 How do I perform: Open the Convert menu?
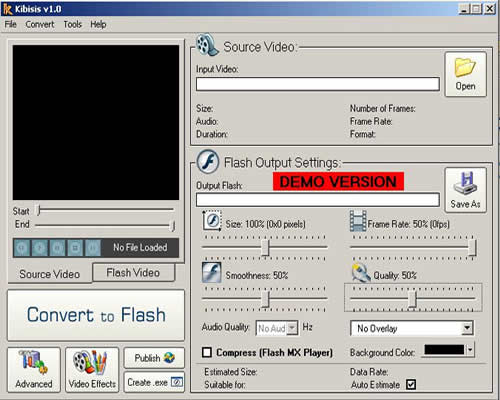point(40,24)
